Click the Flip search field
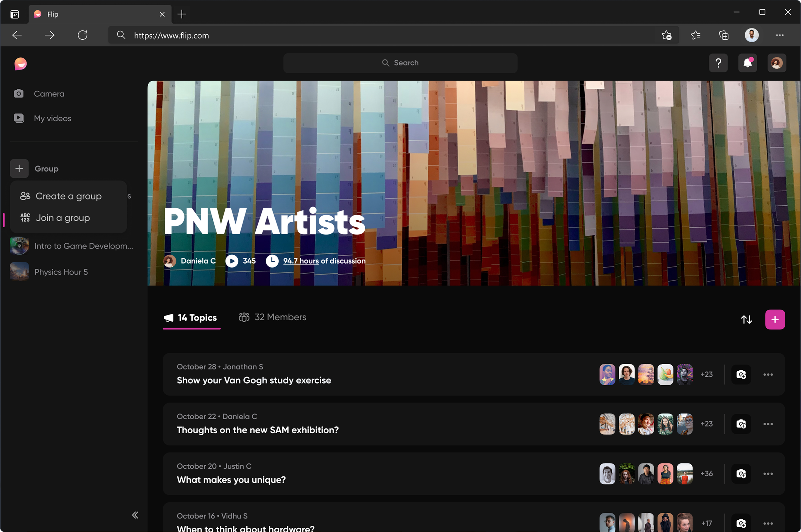 click(x=400, y=63)
